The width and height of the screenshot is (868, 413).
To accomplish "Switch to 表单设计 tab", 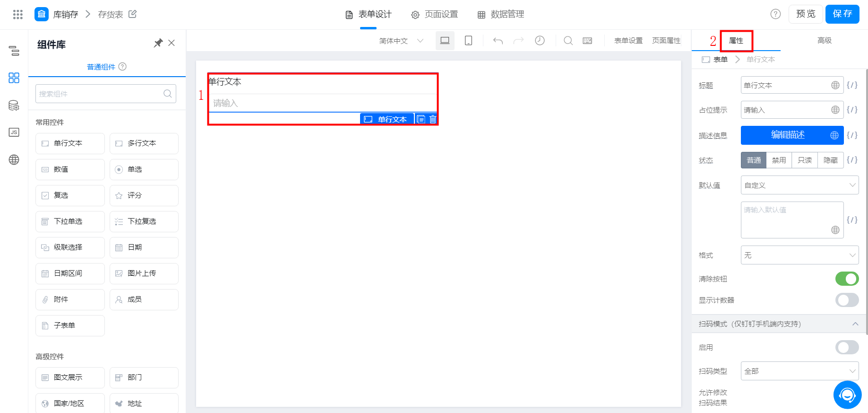I will tap(369, 14).
